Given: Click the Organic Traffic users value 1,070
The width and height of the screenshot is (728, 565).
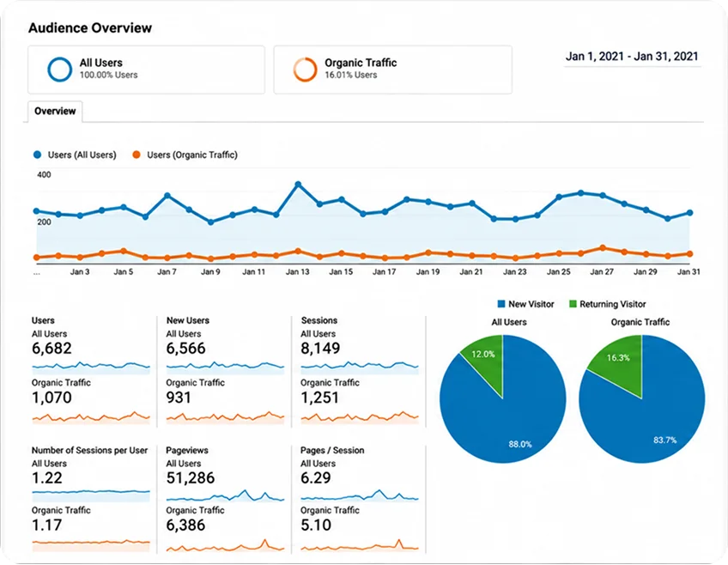Looking at the screenshot, I should click(52, 398).
